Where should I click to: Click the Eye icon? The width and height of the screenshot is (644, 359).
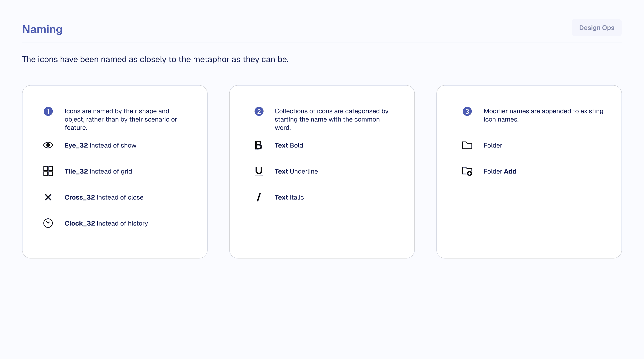coord(48,145)
